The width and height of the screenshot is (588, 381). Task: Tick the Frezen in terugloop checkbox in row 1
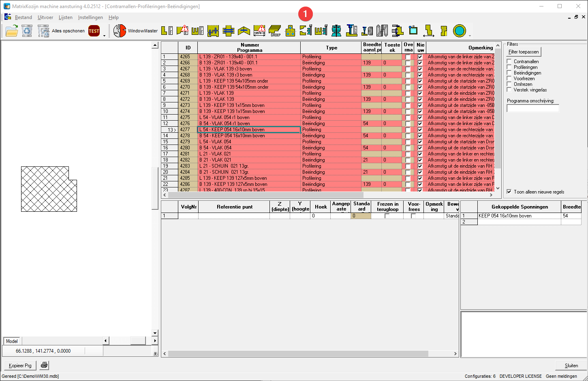(x=387, y=216)
